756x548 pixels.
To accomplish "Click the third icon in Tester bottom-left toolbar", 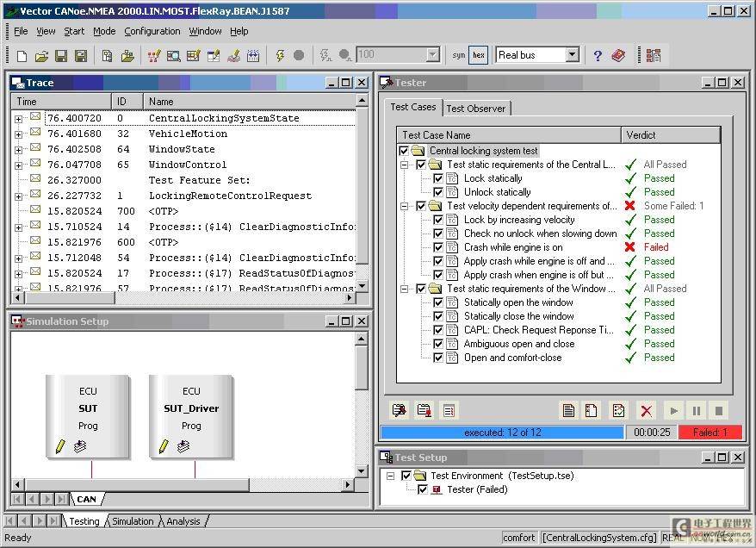I will click(449, 410).
